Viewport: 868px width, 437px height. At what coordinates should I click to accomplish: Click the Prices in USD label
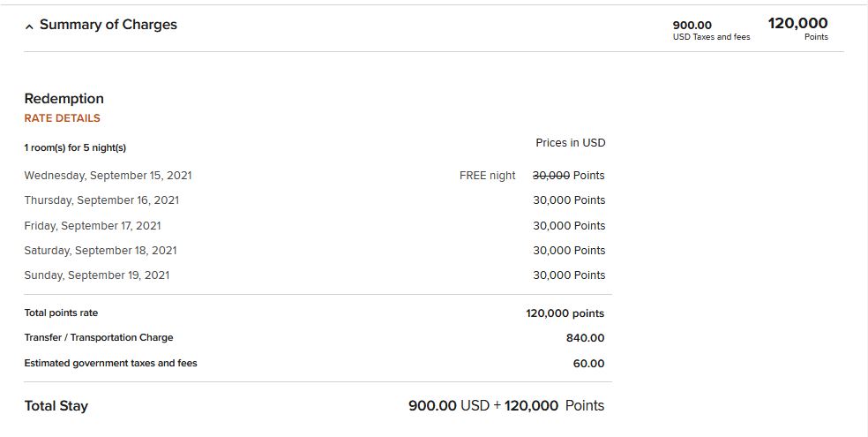570,143
